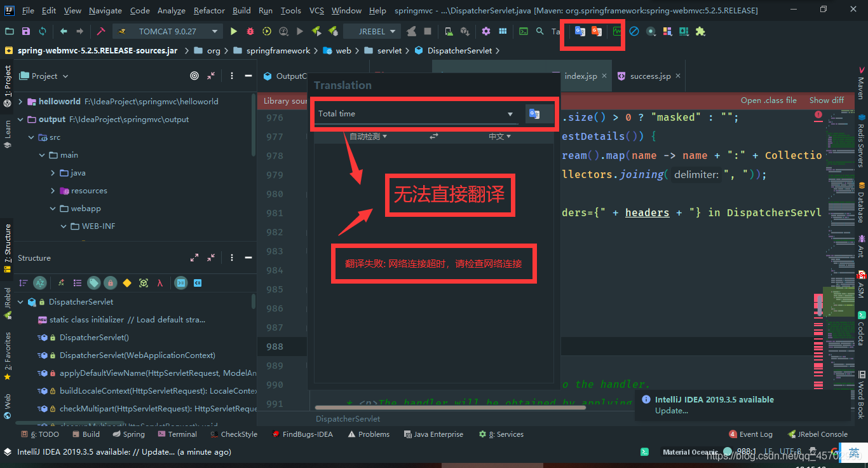Open the FindBugs-IDEA tool window
This screenshot has width=868, height=468.
[302, 434]
